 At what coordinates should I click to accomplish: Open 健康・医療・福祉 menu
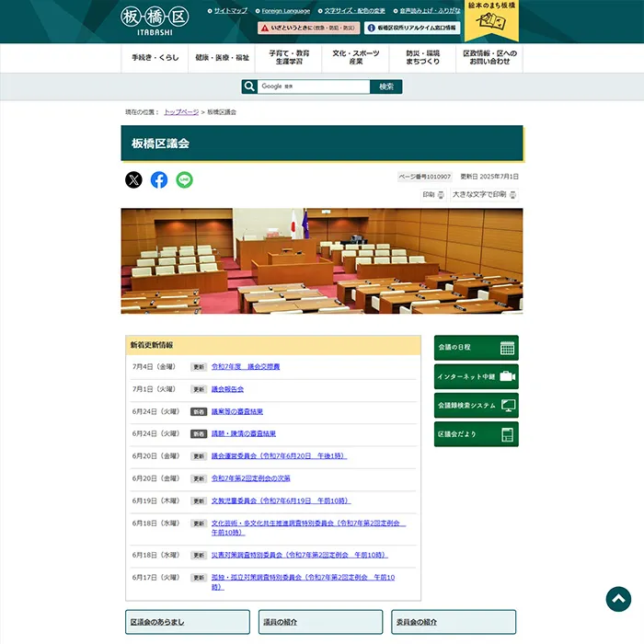[x=222, y=58]
